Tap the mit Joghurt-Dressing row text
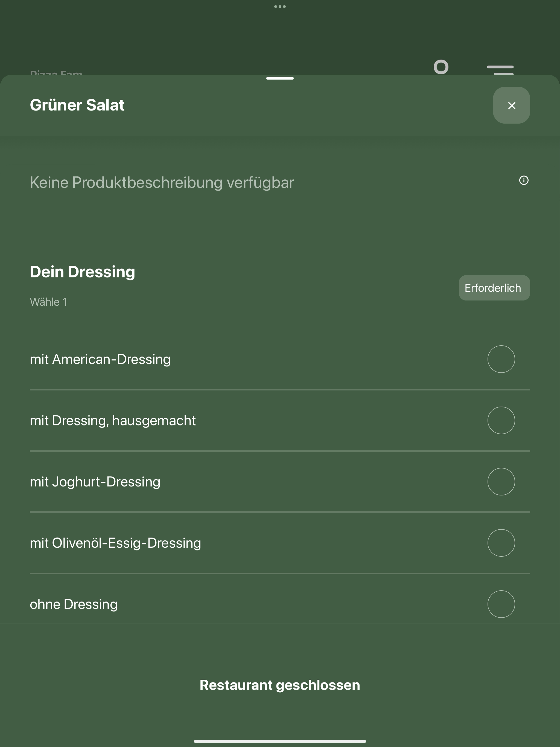 (x=95, y=482)
